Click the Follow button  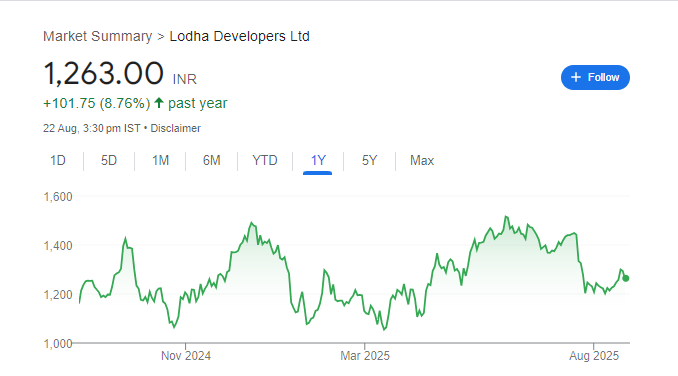pos(595,77)
